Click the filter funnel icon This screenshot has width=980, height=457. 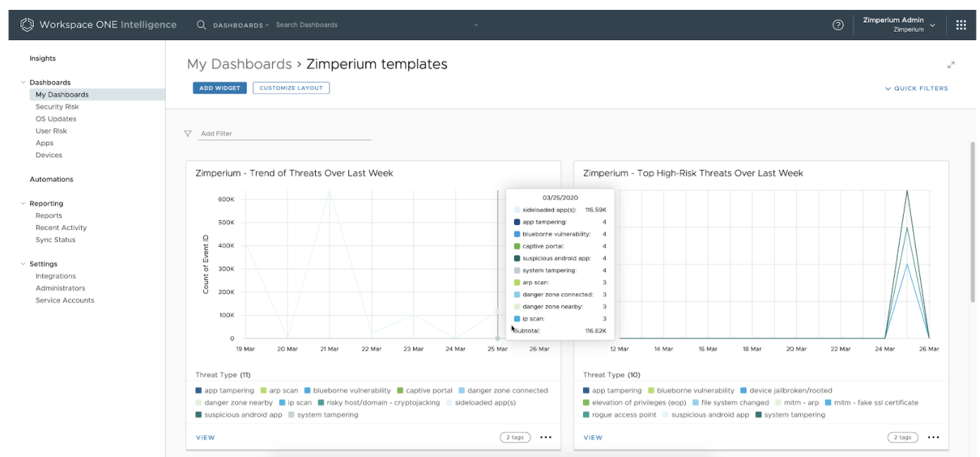point(188,133)
